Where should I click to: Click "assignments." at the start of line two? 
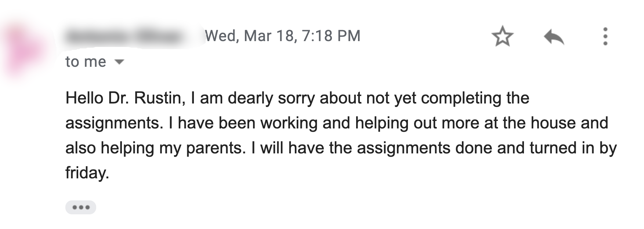click(114, 123)
